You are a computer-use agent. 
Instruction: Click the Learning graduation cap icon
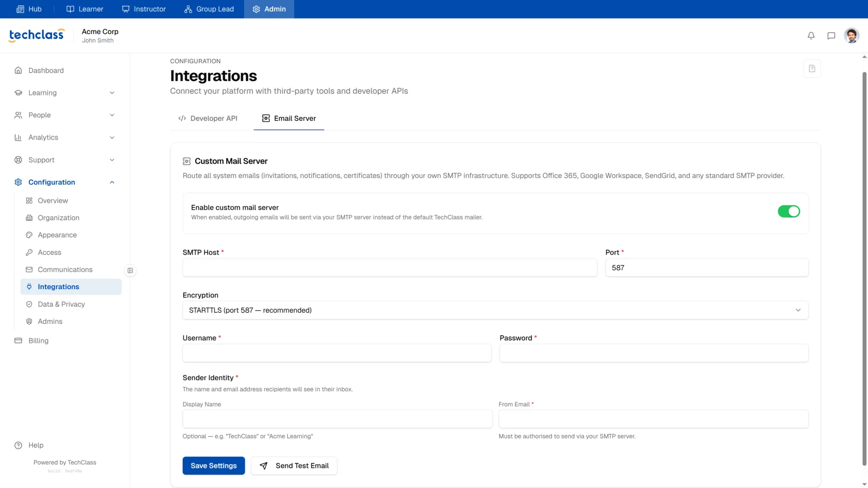(18, 93)
